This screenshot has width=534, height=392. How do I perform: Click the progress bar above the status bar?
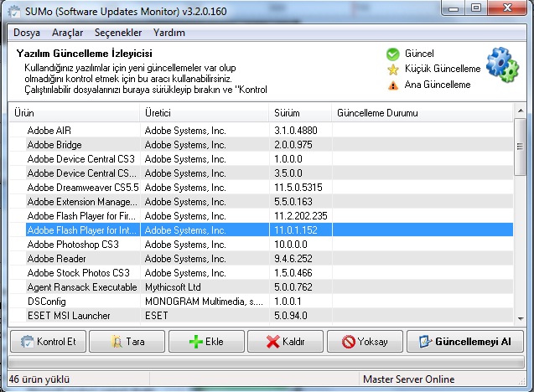[x=266, y=362]
